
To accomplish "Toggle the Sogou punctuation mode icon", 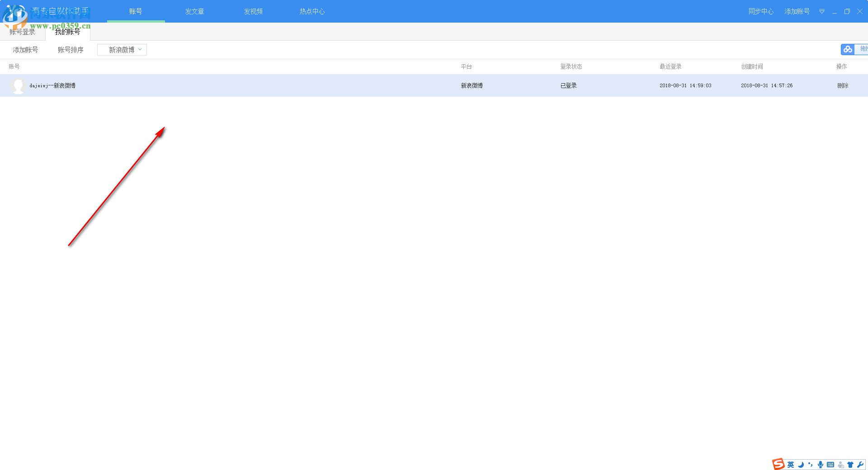I will click(810, 465).
